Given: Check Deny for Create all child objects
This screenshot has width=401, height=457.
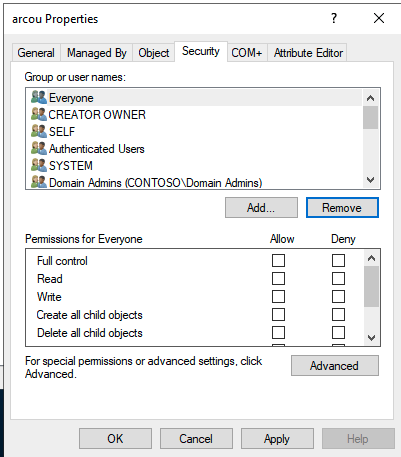Looking at the screenshot, I should click(x=338, y=314).
